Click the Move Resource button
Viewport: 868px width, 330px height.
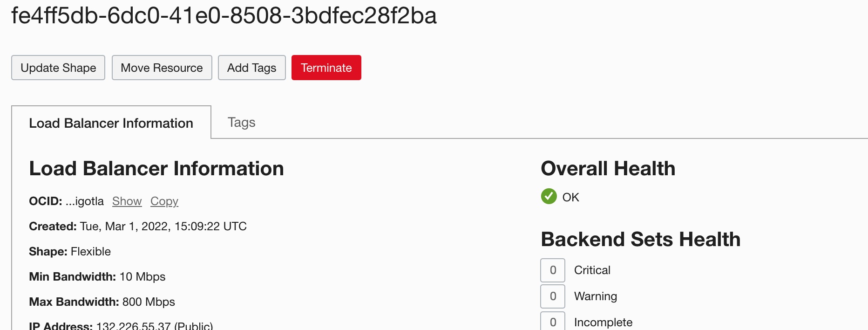point(162,68)
